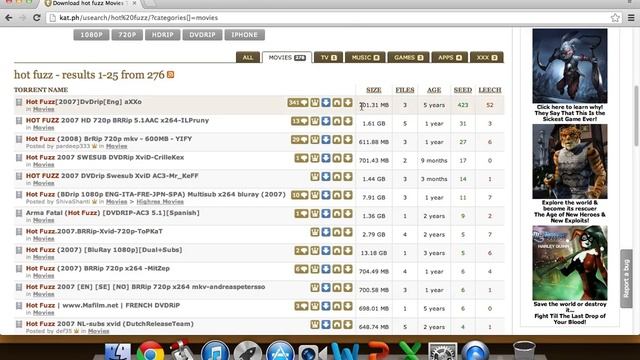Click magnet link icon for HOT FUZZ ILPruny row
The image size is (640, 360).
coord(337,121)
